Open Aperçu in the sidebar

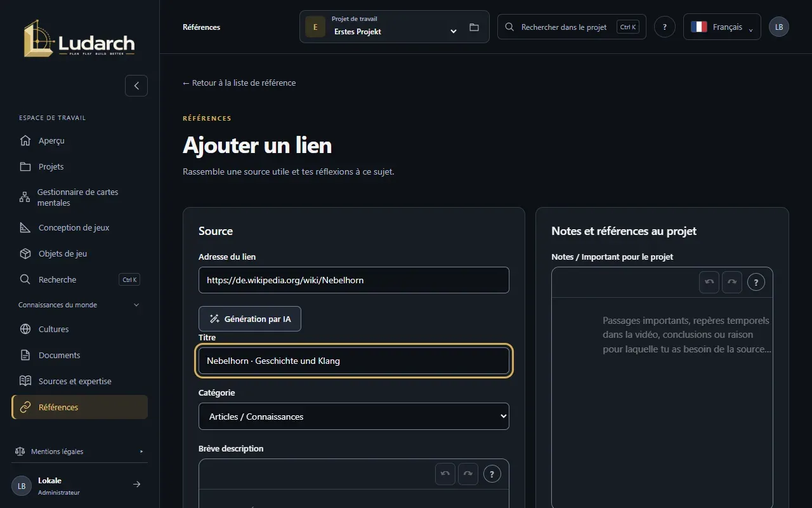[79, 140]
